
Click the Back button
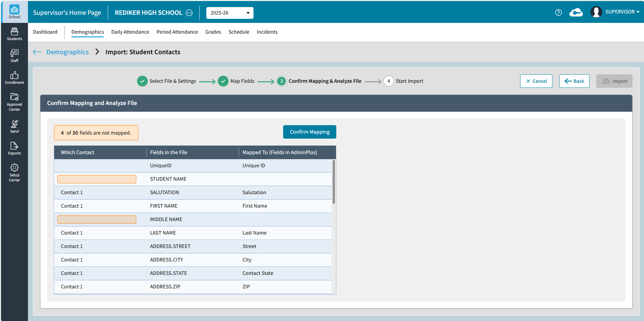point(574,81)
